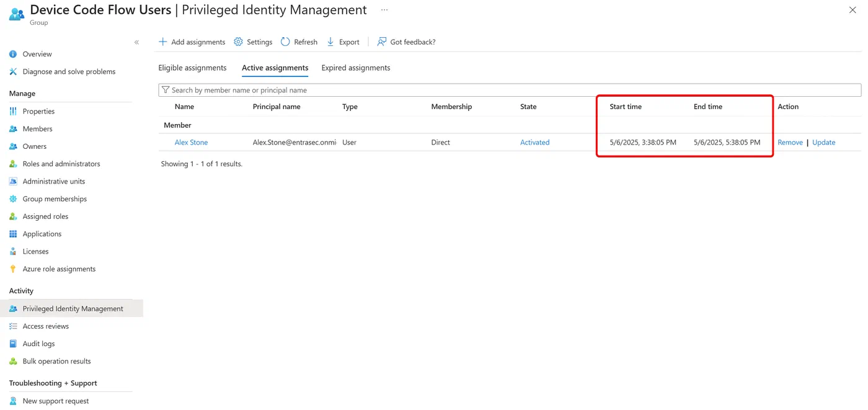Click the Administrative units icon
The height and width of the screenshot is (410, 868).
(x=13, y=181)
